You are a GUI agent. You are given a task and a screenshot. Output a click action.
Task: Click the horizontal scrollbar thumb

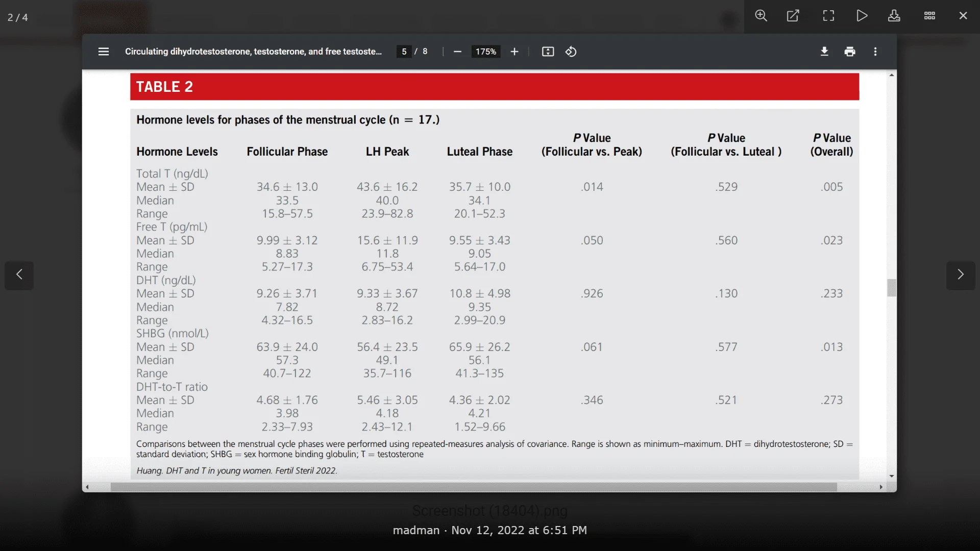[x=474, y=487]
